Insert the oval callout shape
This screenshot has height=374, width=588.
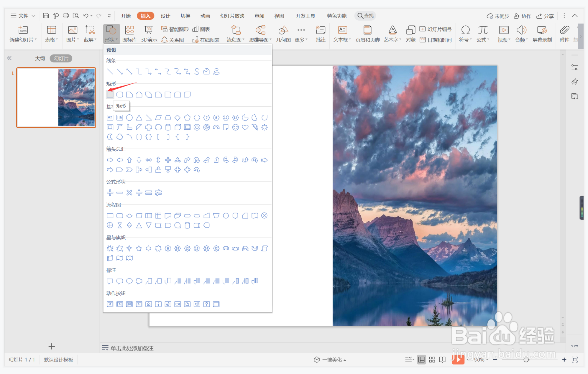click(129, 281)
